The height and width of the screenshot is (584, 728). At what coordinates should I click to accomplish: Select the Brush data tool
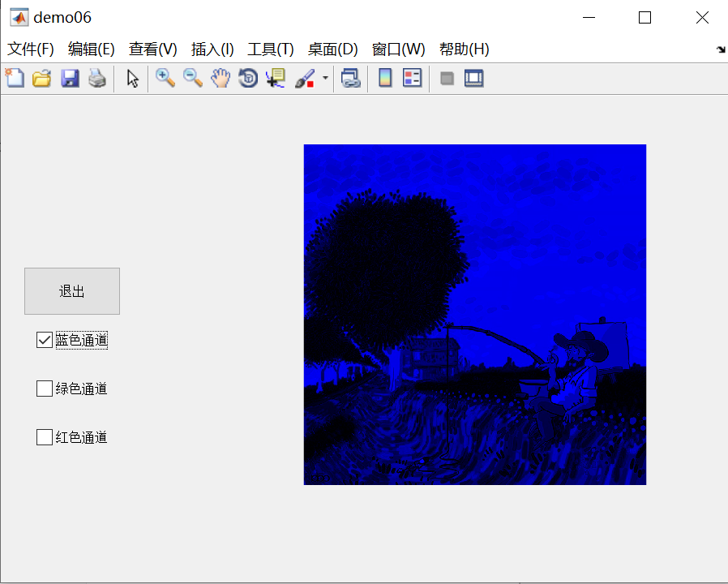305,78
